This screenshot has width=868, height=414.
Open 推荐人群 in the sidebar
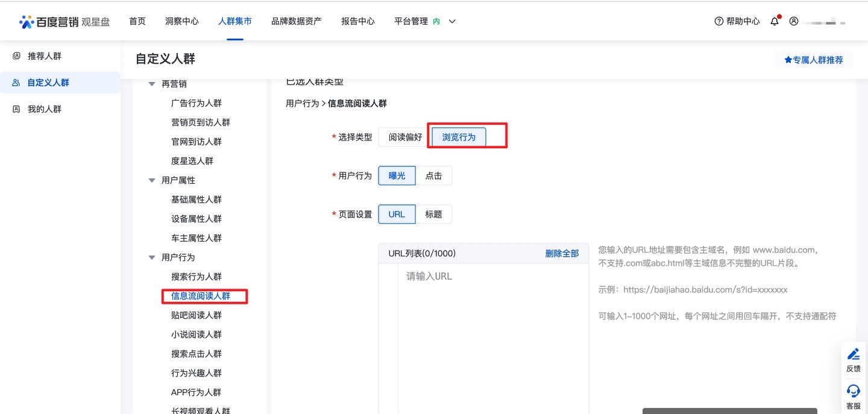coord(44,56)
